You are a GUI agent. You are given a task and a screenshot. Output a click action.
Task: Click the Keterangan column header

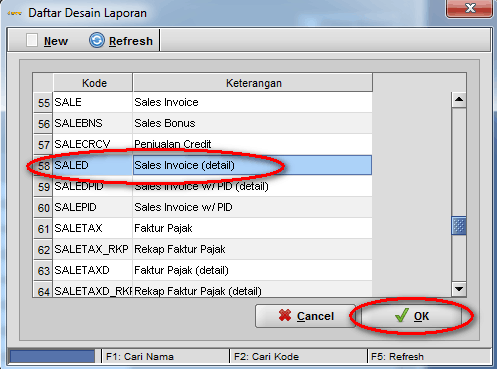point(253,83)
